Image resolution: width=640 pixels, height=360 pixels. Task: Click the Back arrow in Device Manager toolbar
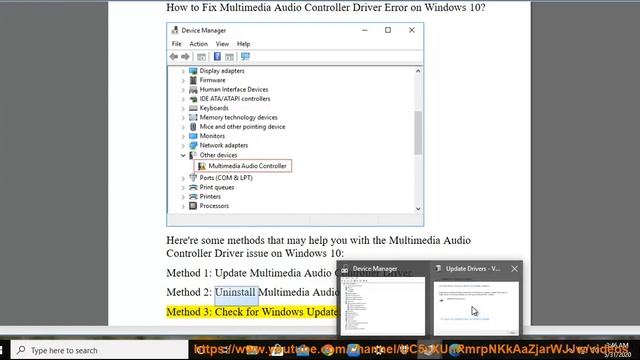pyautogui.click(x=174, y=56)
